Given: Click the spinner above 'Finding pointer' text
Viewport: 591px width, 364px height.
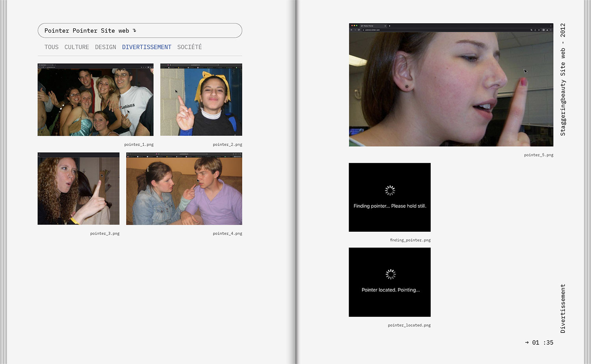Looking at the screenshot, I should click(x=390, y=190).
